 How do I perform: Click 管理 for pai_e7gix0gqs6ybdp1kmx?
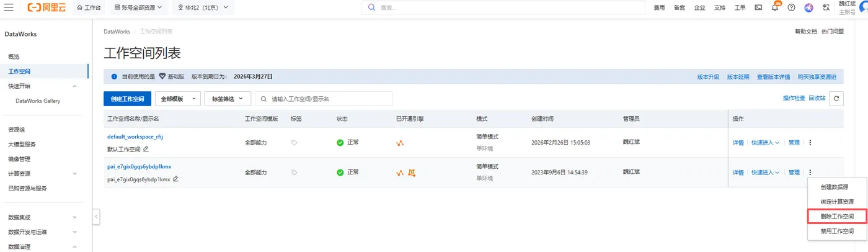tap(794, 173)
